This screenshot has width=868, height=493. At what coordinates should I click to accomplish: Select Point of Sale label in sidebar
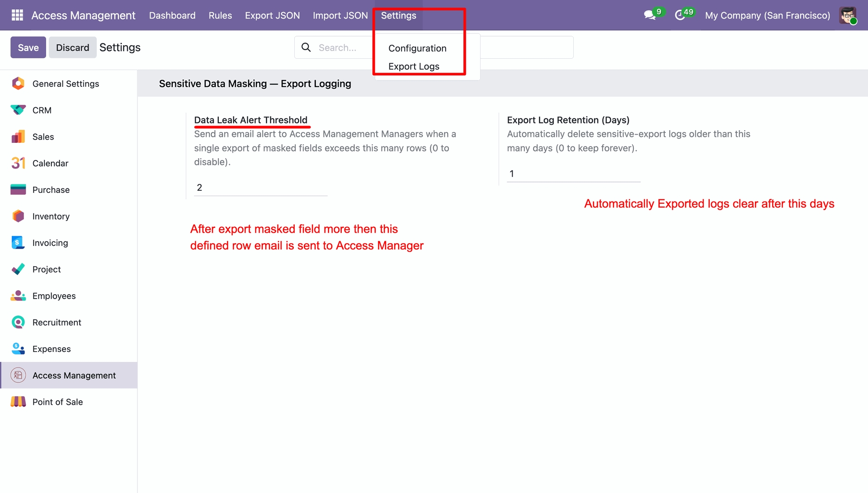pyautogui.click(x=57, y=402)
